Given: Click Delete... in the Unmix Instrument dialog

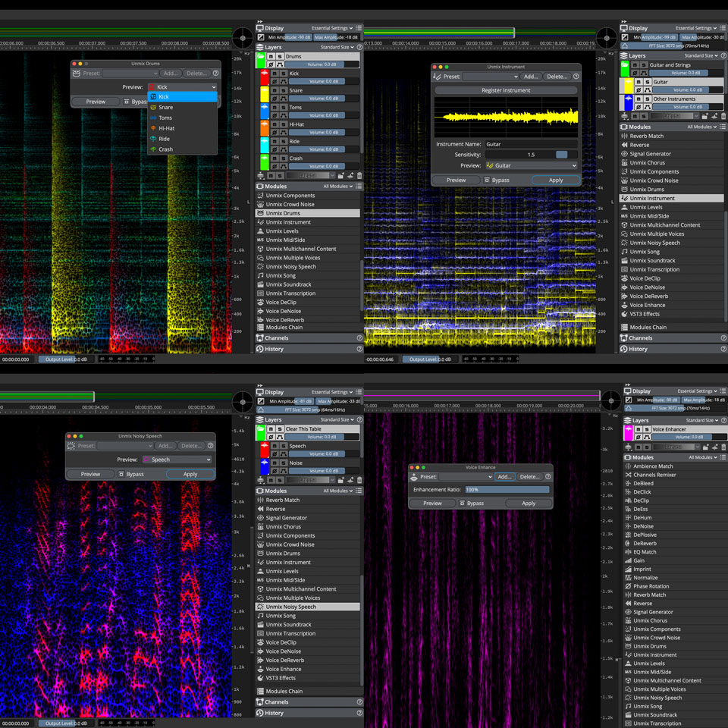Looking at the screenshot, I should pyautogui.click(x=557, y=77).
